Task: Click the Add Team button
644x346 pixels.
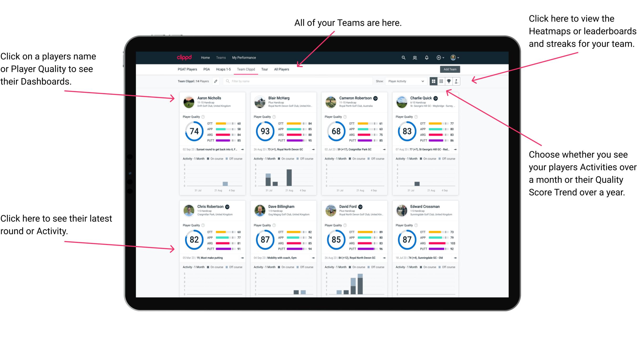Action: (x=451, y=70)
